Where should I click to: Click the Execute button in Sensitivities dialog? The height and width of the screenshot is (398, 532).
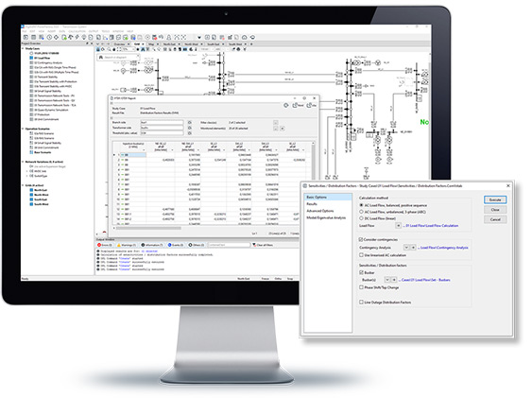(x=495, y=199)
